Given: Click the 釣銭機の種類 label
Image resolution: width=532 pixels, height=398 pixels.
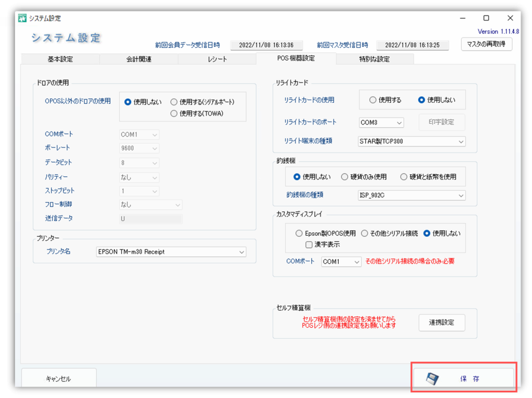Looking at the screenshot, I should click(304, 195).
